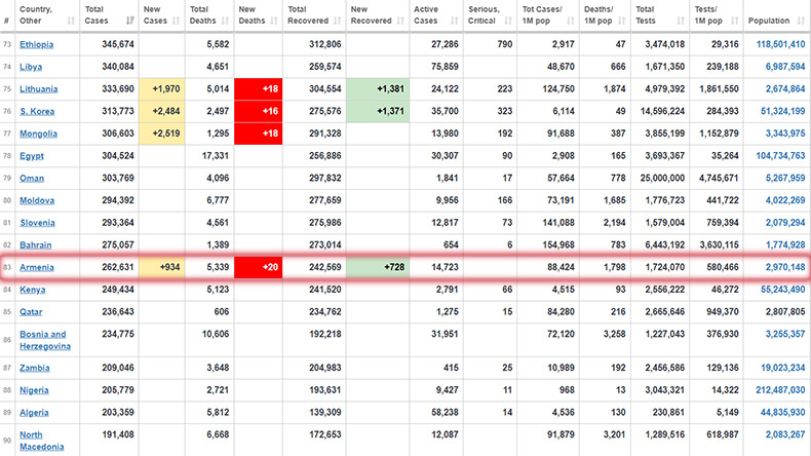
Task: Open the Zambia country link
Action: tap(35, 368)
